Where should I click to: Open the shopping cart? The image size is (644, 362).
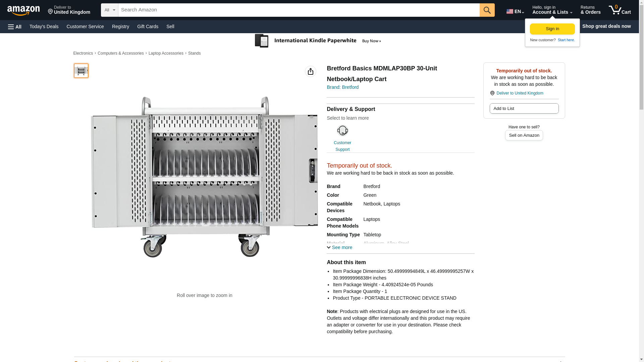(x=620, y=10)
